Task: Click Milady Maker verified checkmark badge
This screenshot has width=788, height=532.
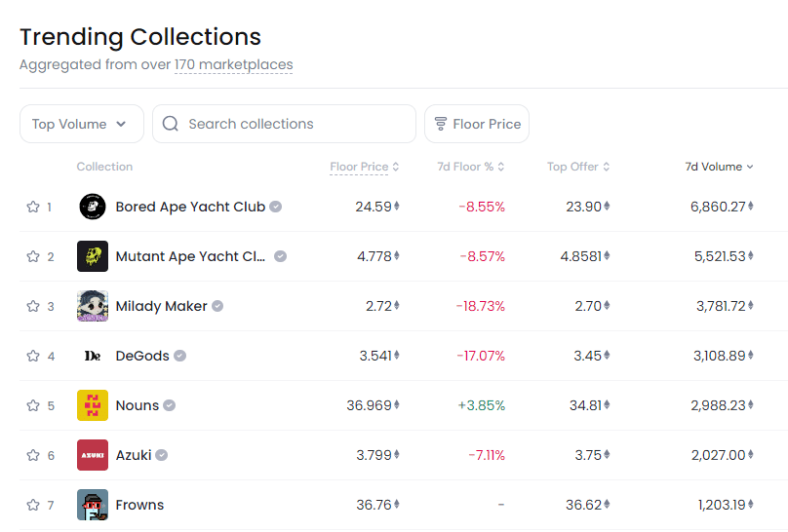Action: pos(217,306)
